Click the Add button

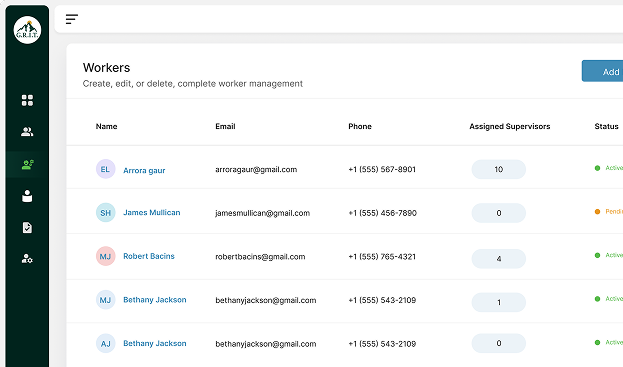(x=602, y=71)
